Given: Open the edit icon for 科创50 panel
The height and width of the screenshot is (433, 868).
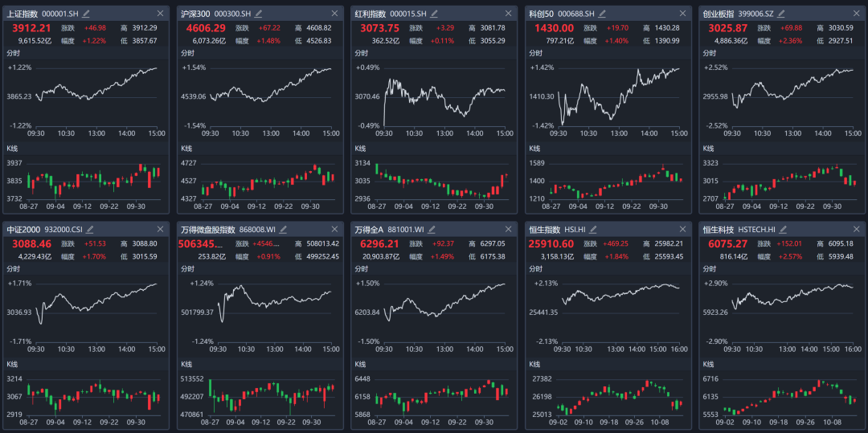Looking at the screenshot, I should [x=608, y=14].
